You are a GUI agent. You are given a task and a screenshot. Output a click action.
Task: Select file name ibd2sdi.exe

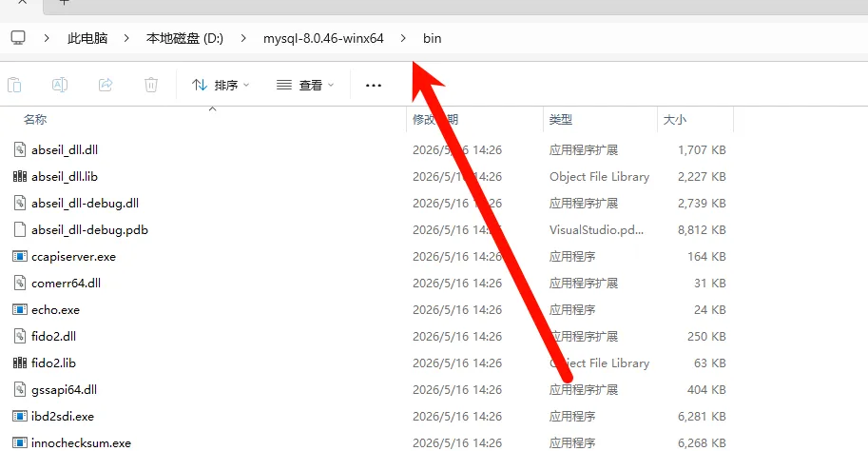(63, 416)
